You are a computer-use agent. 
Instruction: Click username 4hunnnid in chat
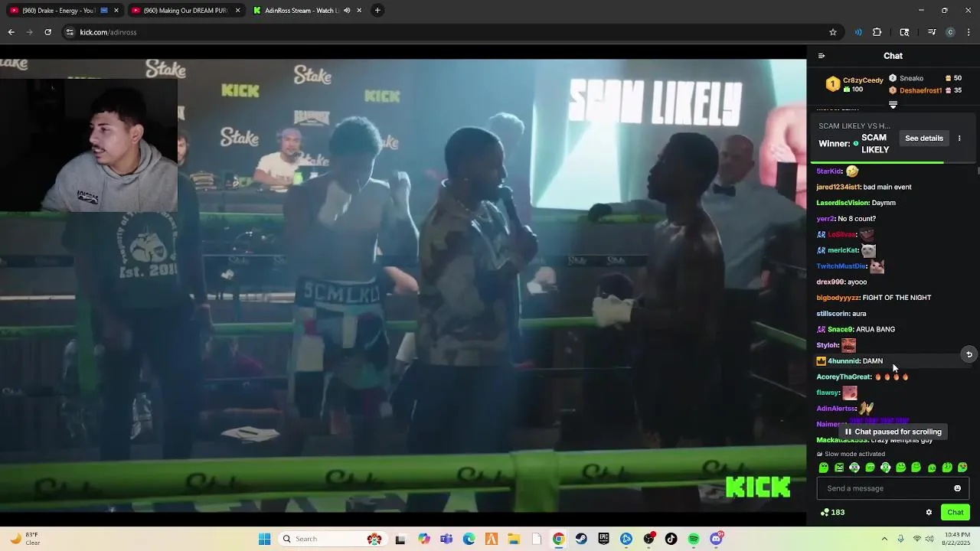pos(844,361)
